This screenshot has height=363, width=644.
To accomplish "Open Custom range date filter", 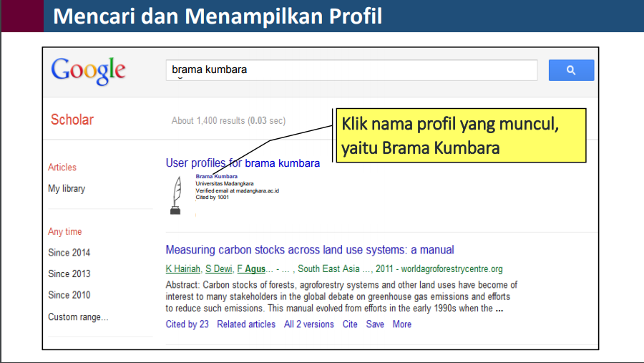I will 78,317.
